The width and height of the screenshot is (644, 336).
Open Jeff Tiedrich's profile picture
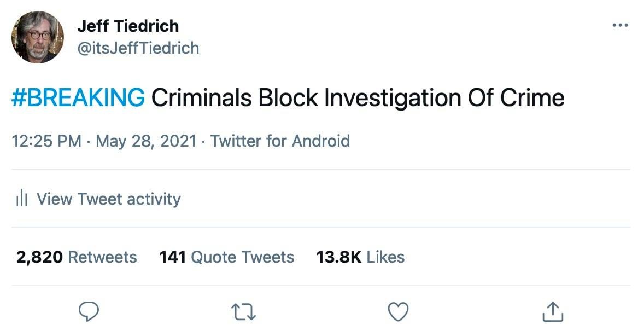coord(38,38)
